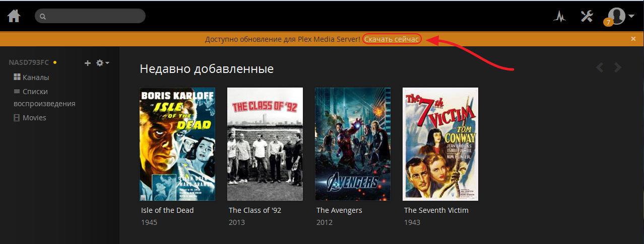Open The Avengers poster
This screenshot has height=244, width=644.
click(x=353, y=144)
